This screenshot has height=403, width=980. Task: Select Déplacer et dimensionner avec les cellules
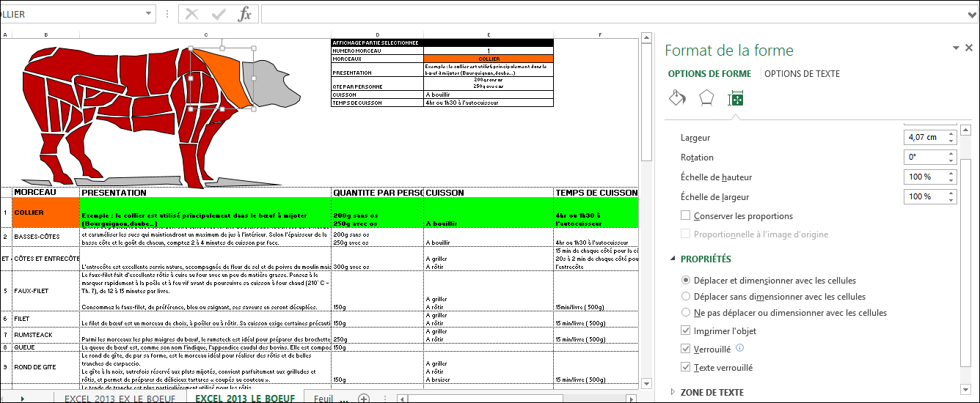pos(686,280)
